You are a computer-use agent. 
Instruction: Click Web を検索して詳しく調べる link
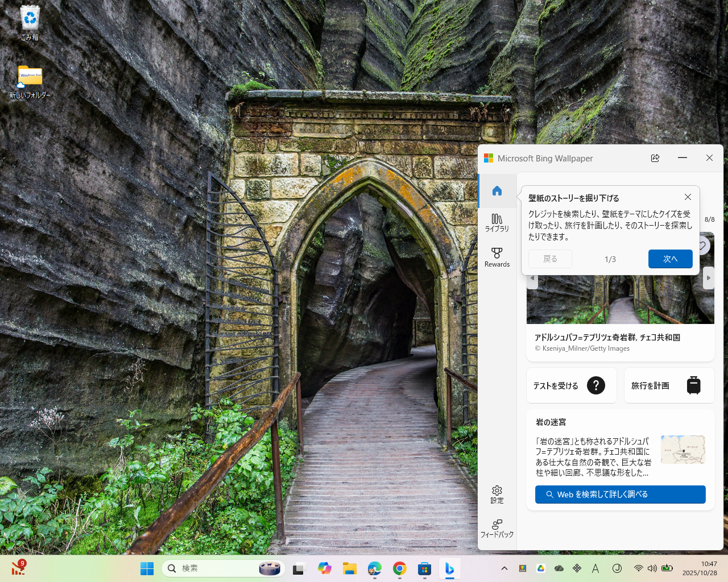620,494
